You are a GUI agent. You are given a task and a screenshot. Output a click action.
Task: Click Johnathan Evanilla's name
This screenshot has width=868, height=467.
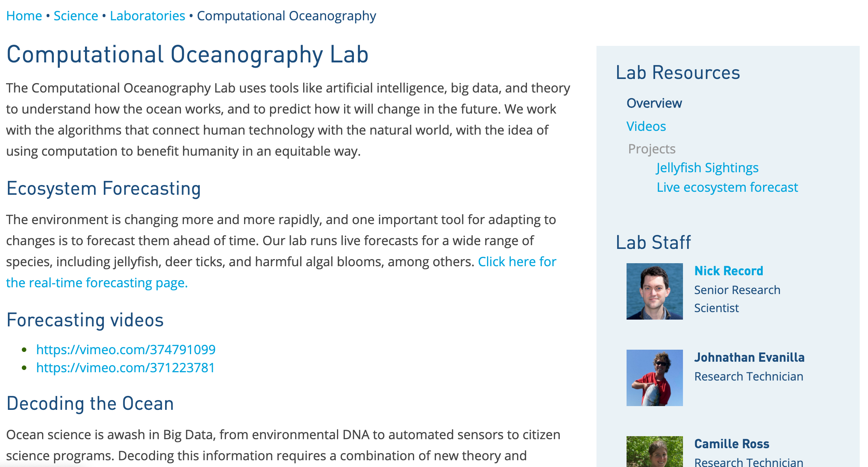click(749, 357)
